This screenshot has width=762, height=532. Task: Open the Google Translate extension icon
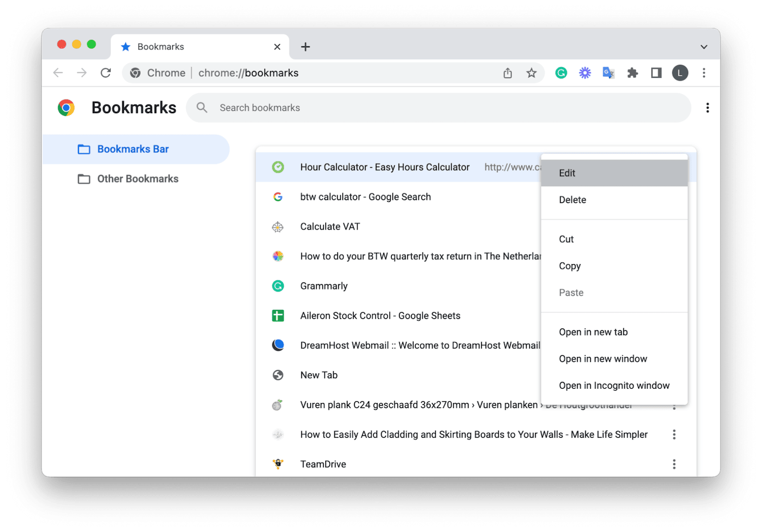[608, 73]
